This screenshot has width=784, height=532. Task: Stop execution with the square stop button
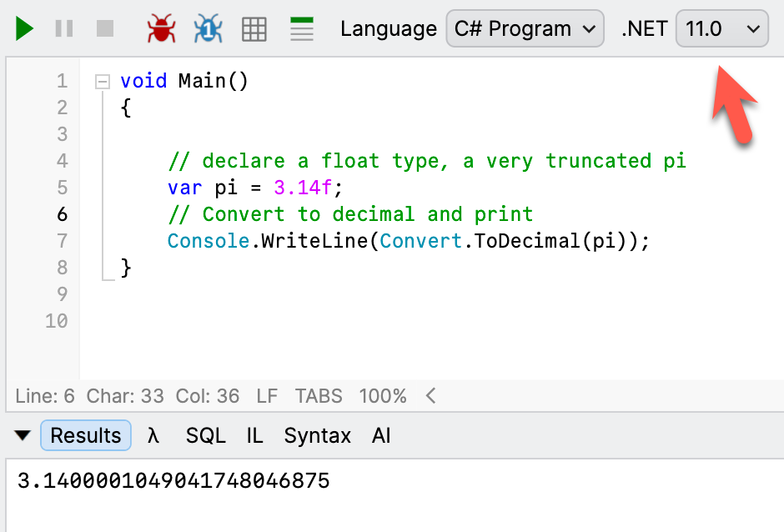[x=105, y=28]
